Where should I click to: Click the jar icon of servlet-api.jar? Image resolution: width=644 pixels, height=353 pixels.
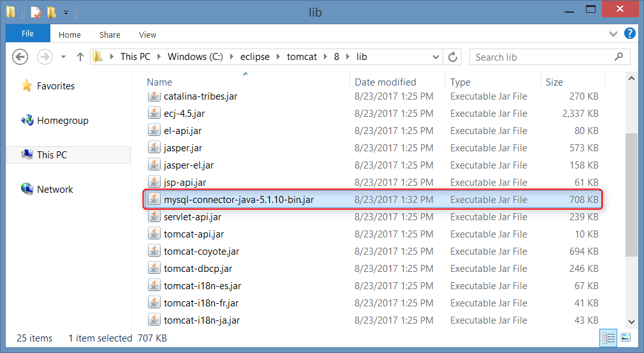154,216
